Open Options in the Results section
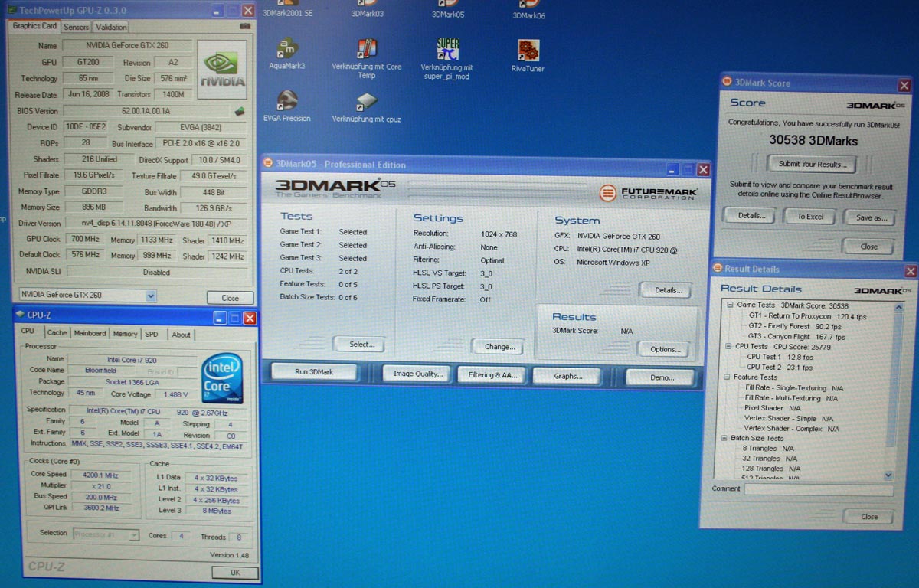This screenshot has width=919, height=588. click(x=665, y=349)
